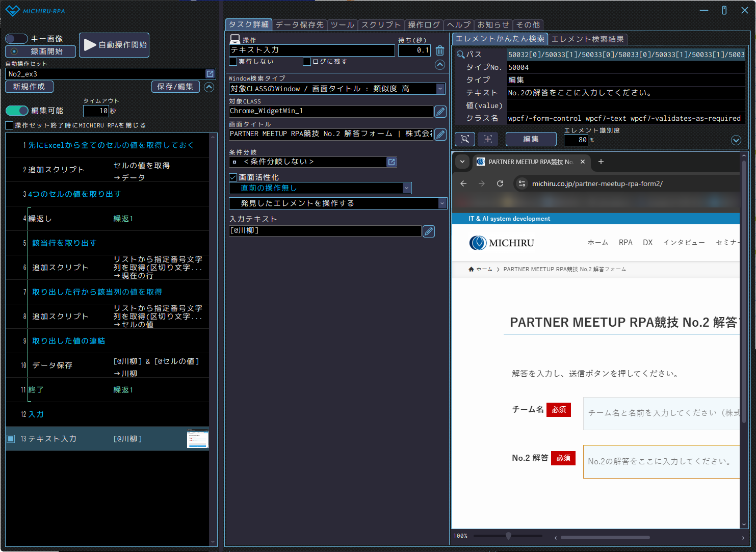Turn off the 編集可能 toggle

17,111
